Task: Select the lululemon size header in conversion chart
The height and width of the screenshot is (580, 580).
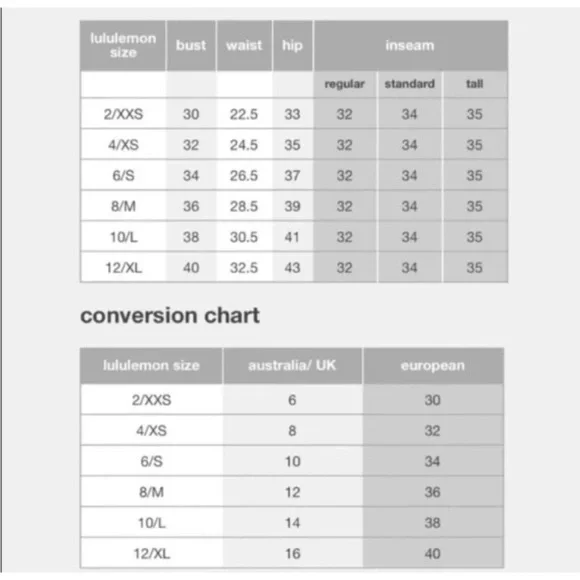Action: click(151, 365)
